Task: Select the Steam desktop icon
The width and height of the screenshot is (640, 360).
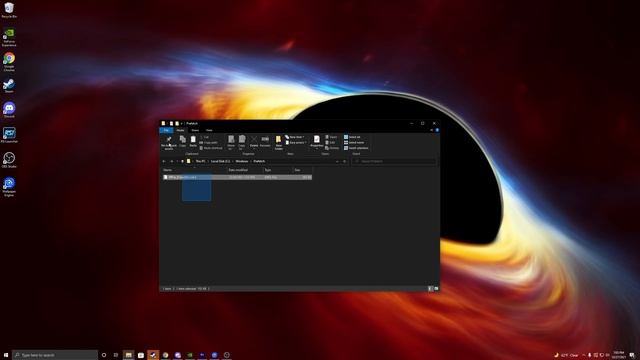Action: [9, 86]
